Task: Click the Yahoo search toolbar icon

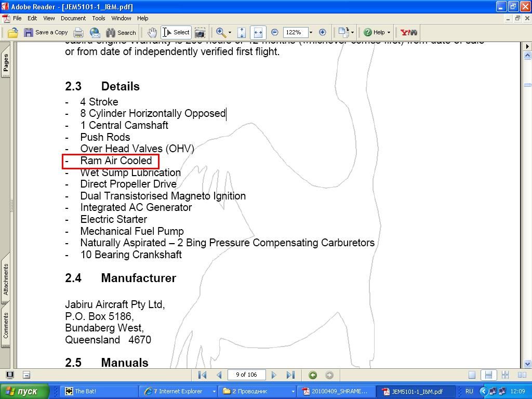Action: point(409,33)
